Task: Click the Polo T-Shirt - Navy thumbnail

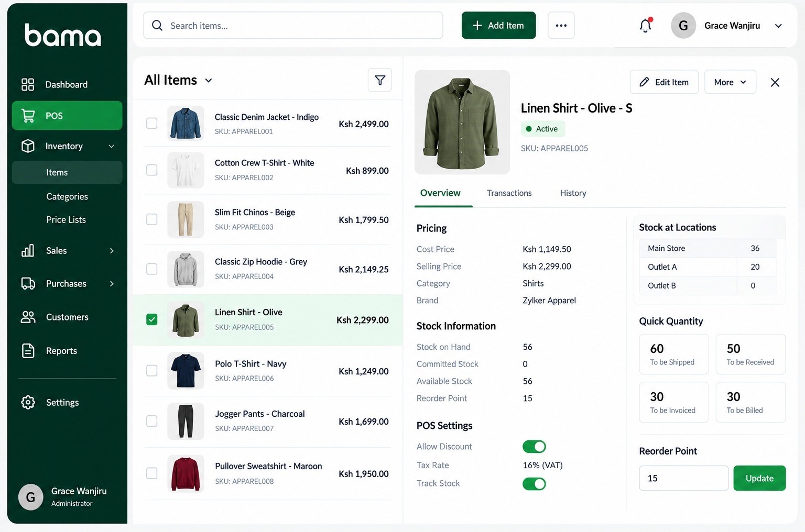Action: 186,371
